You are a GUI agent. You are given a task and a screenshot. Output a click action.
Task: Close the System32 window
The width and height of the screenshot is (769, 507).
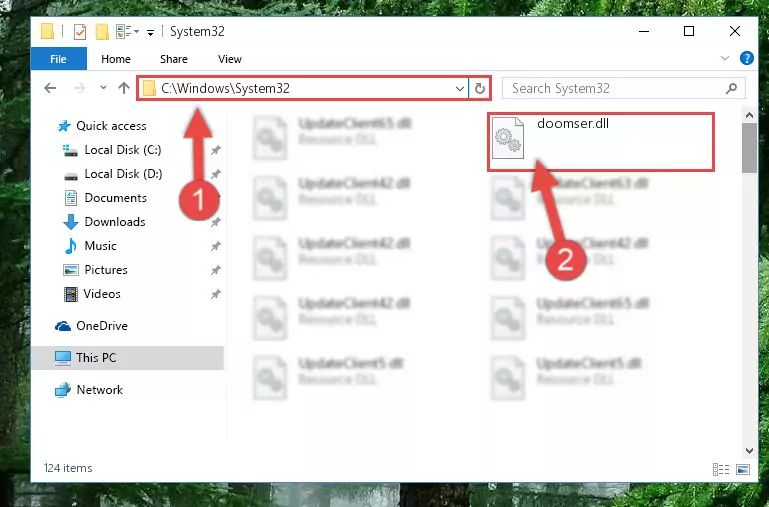[735, 31]
